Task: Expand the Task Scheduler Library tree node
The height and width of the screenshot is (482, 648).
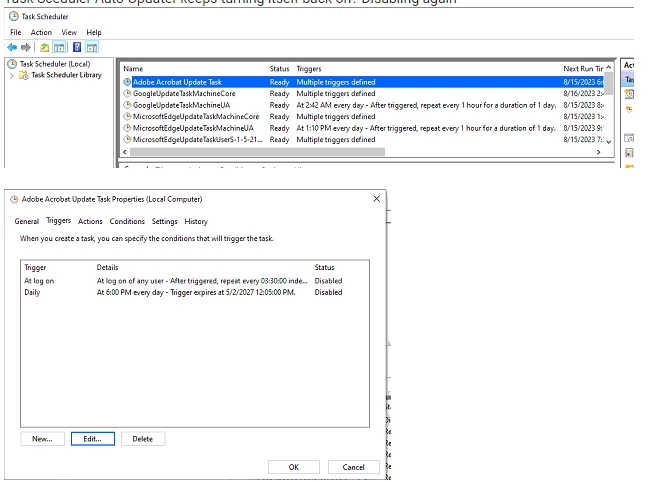Action: tap(12, 75)
